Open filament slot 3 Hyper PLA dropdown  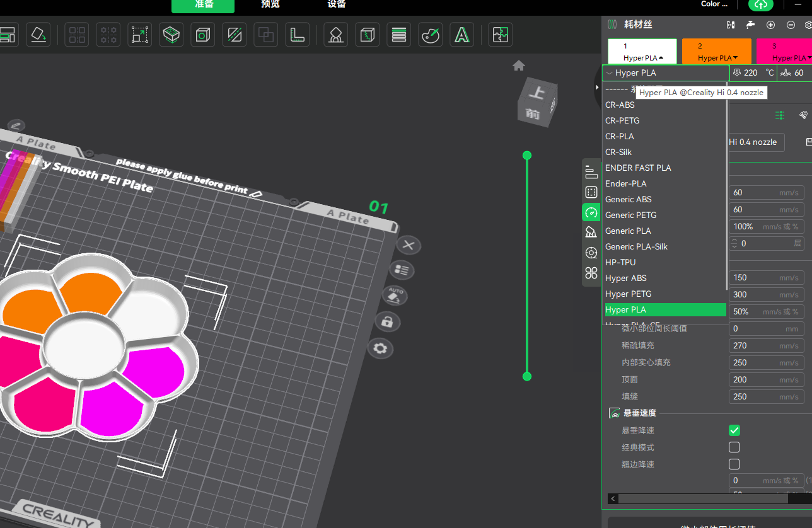(x=791, y=57)
